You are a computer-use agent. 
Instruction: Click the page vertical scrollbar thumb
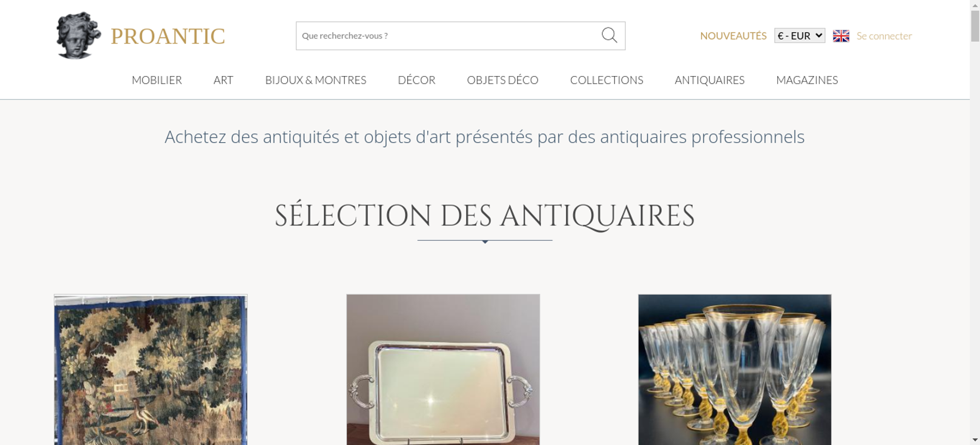[975, 26]
